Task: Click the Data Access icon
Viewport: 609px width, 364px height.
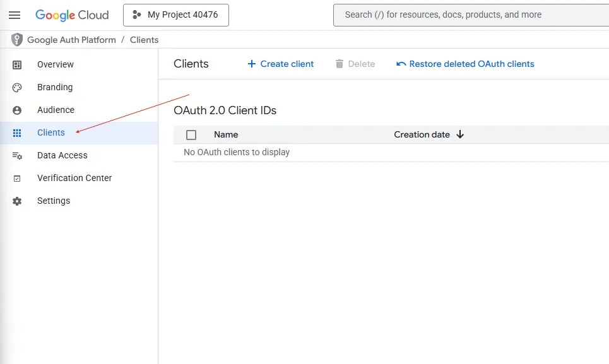Action: click(17, 156)
